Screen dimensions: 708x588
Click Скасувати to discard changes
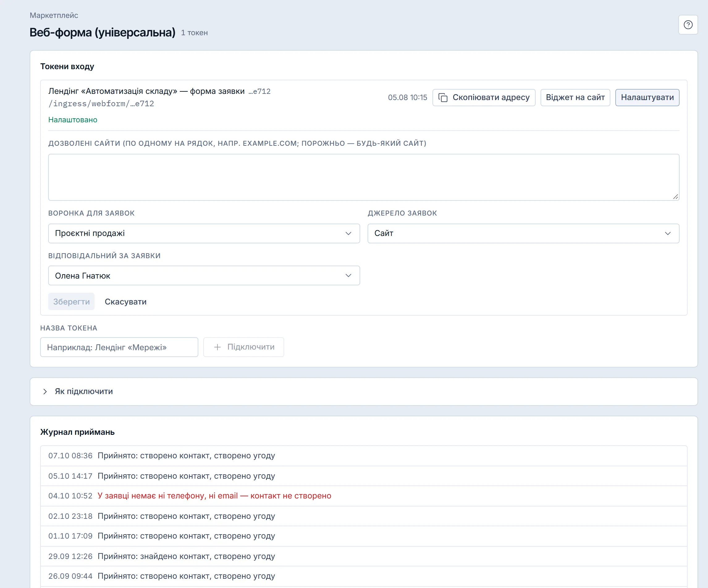pyautogui.click(x=125, y=302)
